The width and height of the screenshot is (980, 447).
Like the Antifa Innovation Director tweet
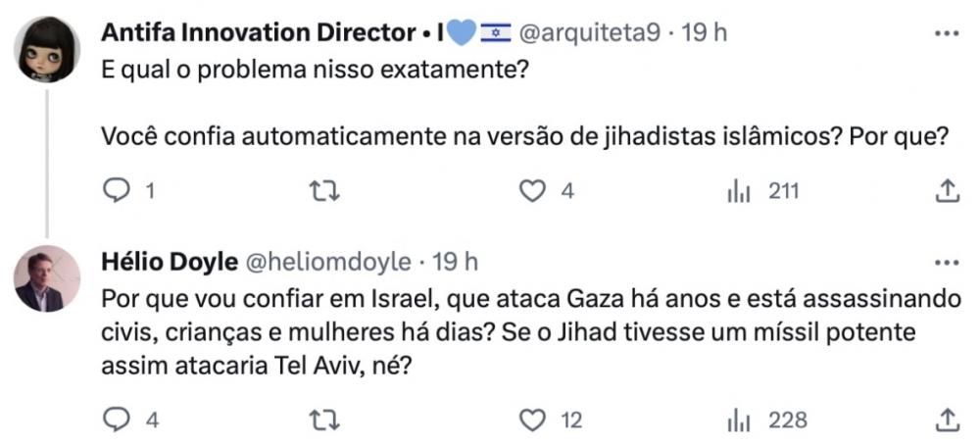pyautogui.click(x=532, y=192)
